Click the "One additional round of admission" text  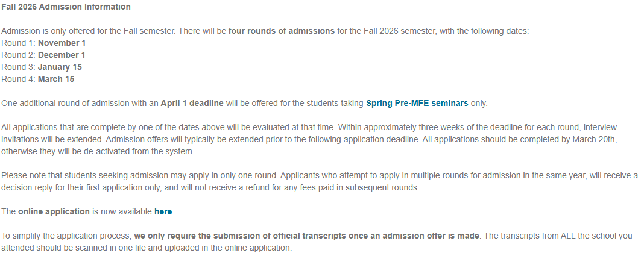80,103
